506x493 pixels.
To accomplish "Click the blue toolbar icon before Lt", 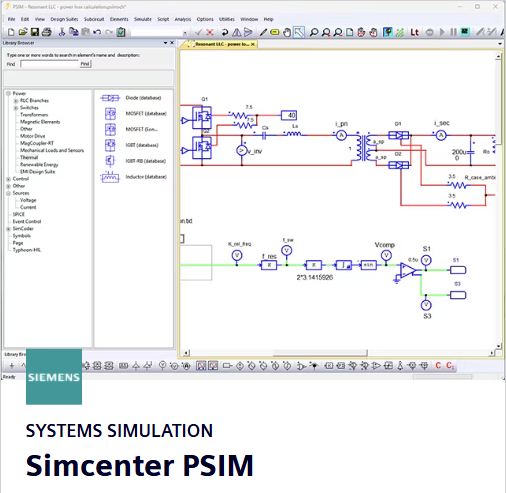I will tap(388, 32).
